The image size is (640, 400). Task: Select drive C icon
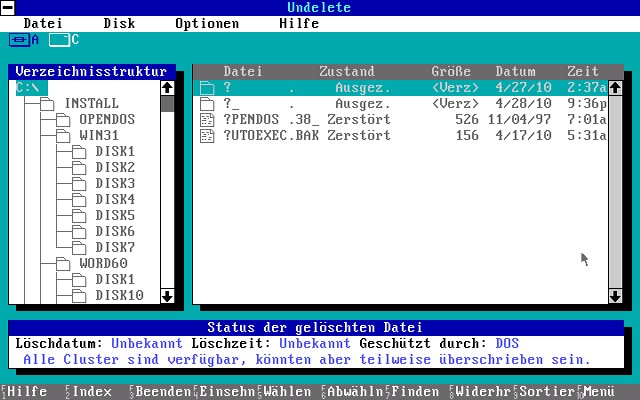click(x=59, y=40)
